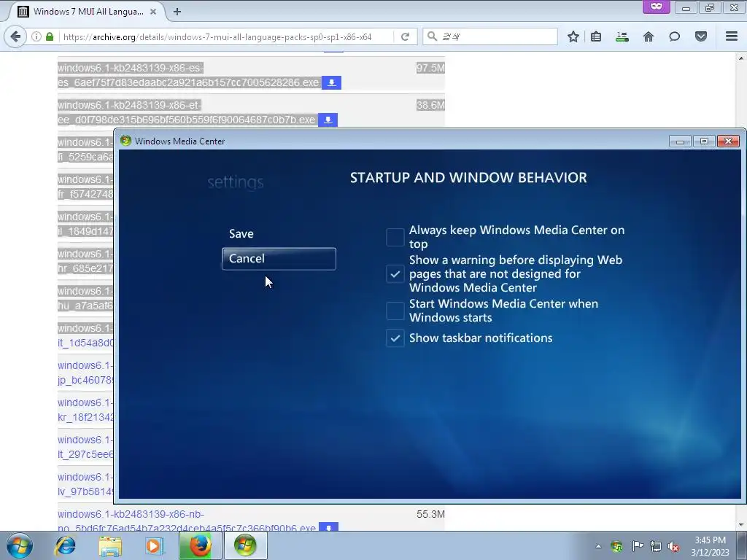Image resolution: width=747 pixels, height=560 pixels.
Task: Maximize the Windows Media Center window
Action: tap(704, 141)
